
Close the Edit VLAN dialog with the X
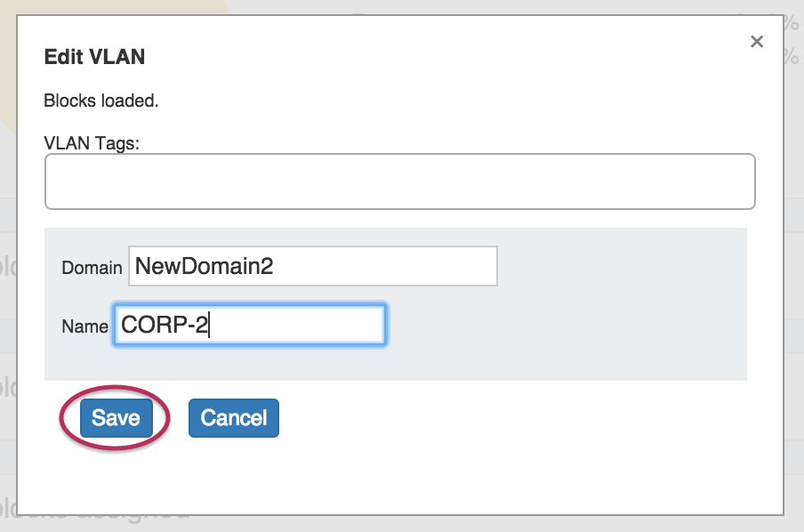(x=757, y=41)
